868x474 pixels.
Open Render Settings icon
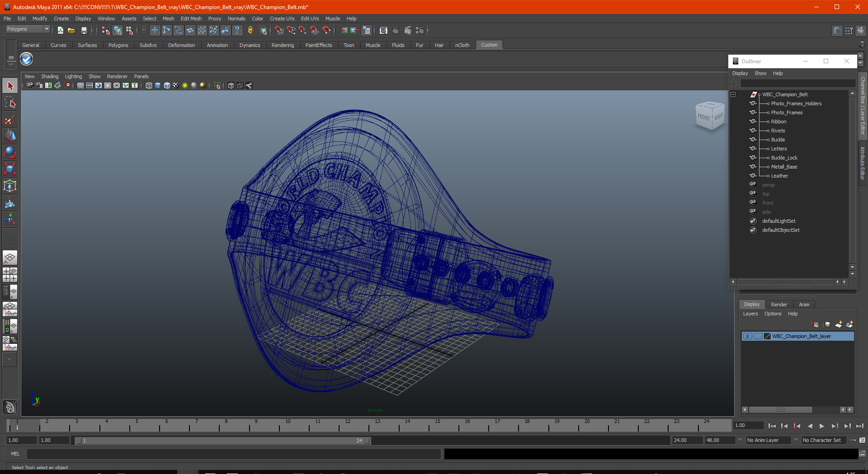[x=420, y=30]
